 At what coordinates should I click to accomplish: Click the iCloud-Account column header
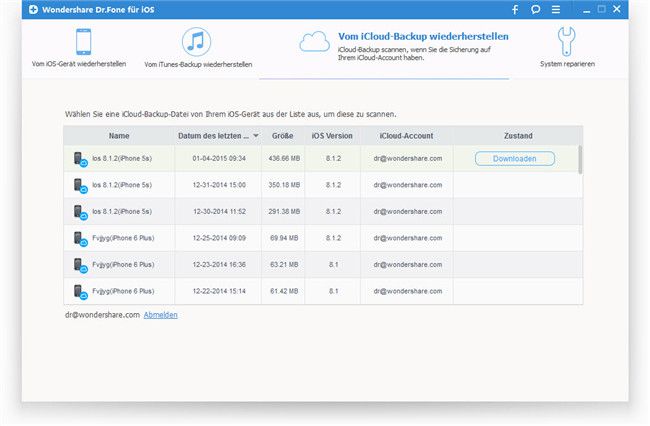tap(406, 136)
